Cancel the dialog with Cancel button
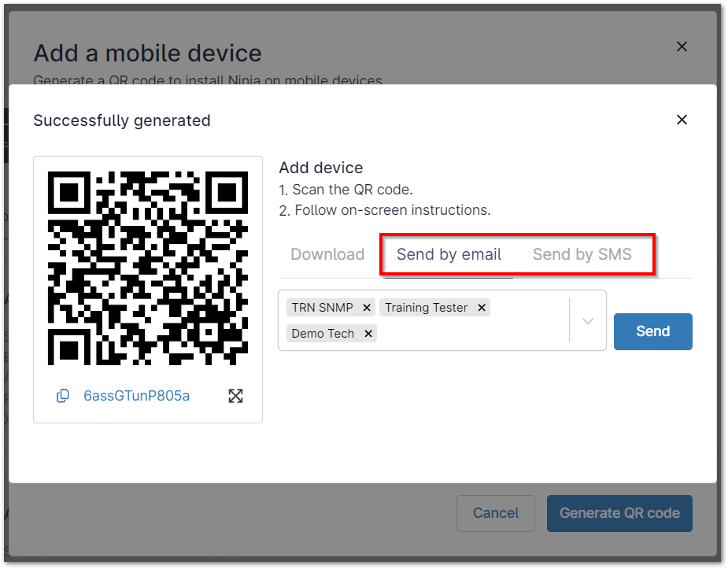Image resolution: width=728 pixels, height=569 pixels. click(495, 512)
